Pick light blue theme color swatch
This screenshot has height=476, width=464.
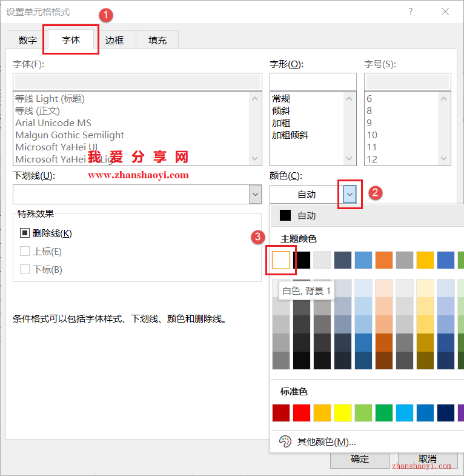(x=363, y=260)
